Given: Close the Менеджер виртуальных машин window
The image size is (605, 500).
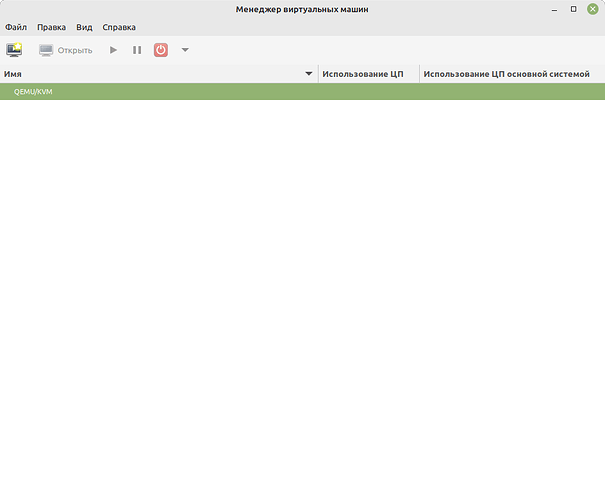Looking at the screenshot, I should (592, 9).
